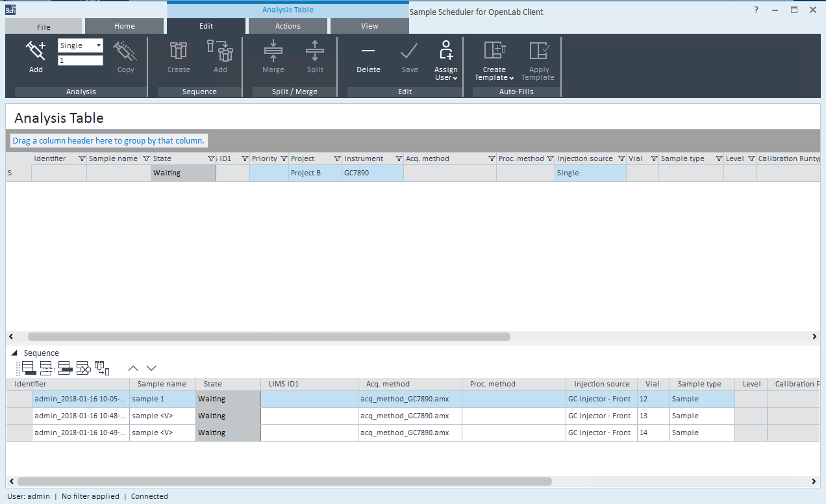The height and width of the screenshot is (504, 826).
Task: Select the Split tool in Split/Merge group
Action: click(x=314, y=55)
